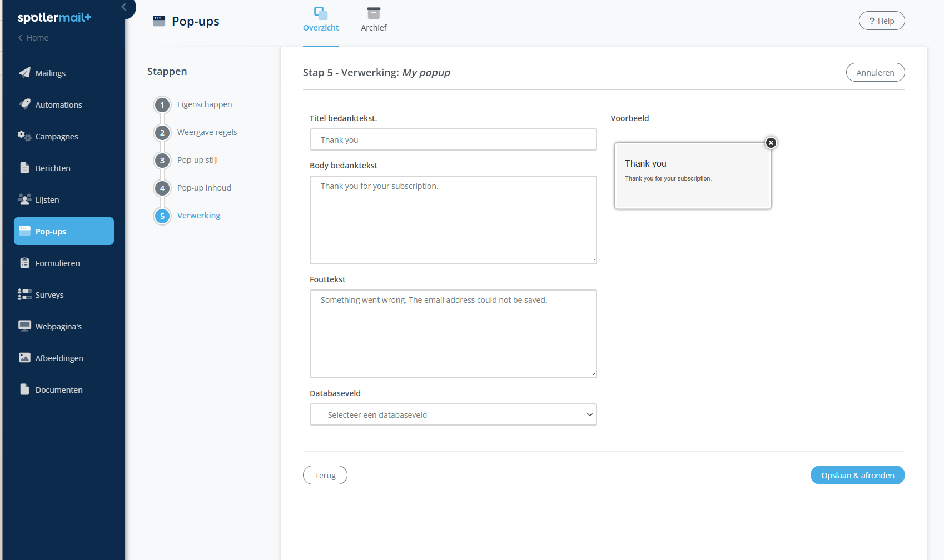Click inside the Fouttekst text area
Screen dimensions: 944x560
coord(453,333)
